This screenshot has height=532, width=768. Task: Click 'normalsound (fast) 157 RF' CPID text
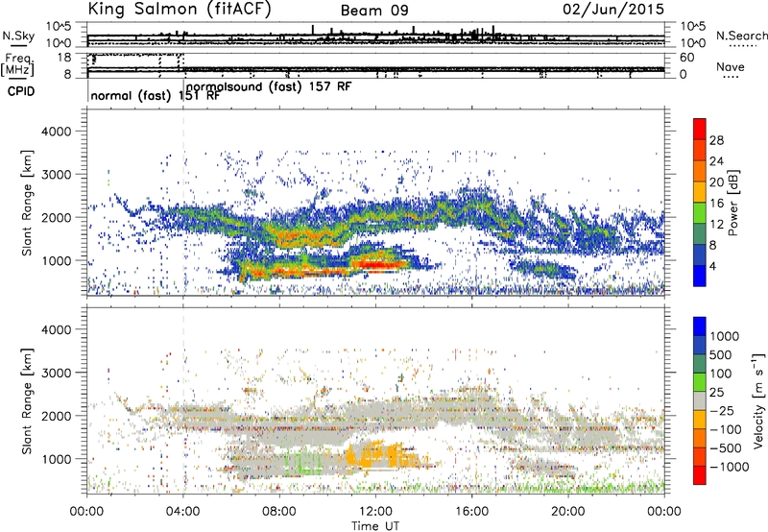(x=269, y=86)
